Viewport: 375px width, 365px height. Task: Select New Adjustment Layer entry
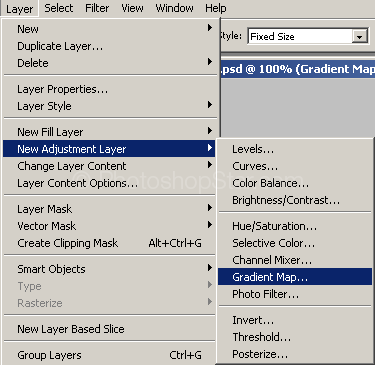pyautogui.click(x=109, y=149)
